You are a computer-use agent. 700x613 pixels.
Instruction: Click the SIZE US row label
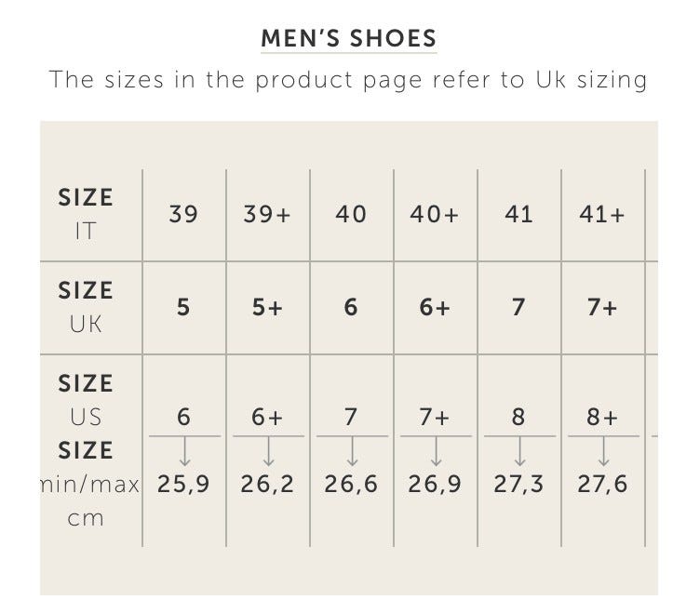(x=86, y=400)
